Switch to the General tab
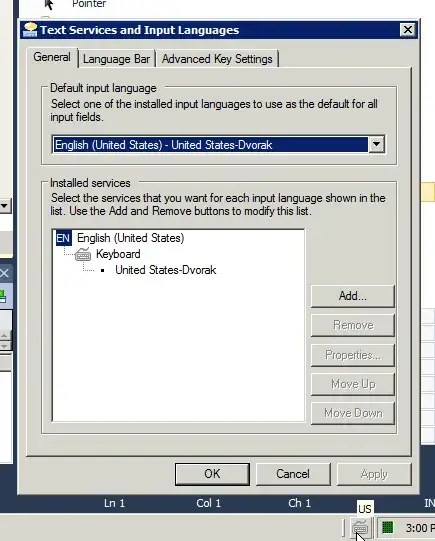This screenshot has width=435, height=541. click(x=52, y=57)
